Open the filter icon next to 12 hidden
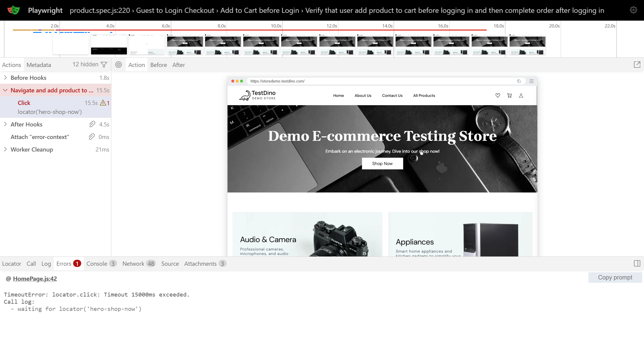 click(104, 64)
